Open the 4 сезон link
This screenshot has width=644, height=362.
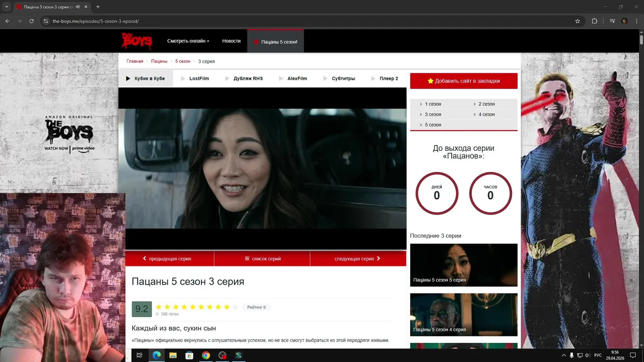click(487, 115)
